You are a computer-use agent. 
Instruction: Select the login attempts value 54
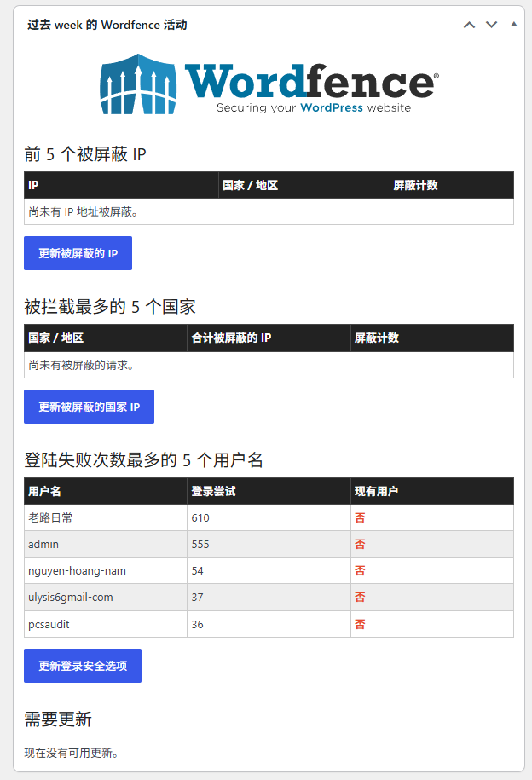click(198, 570)
